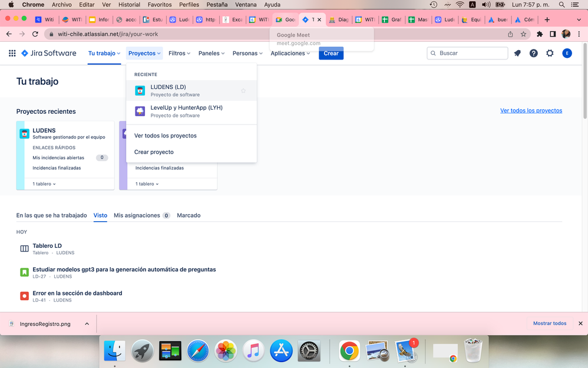Image resolution: width=588 pixels, height=368 pixels.
Task: Click the green story icon for LD-27
Action: click(x=24, y=272)
